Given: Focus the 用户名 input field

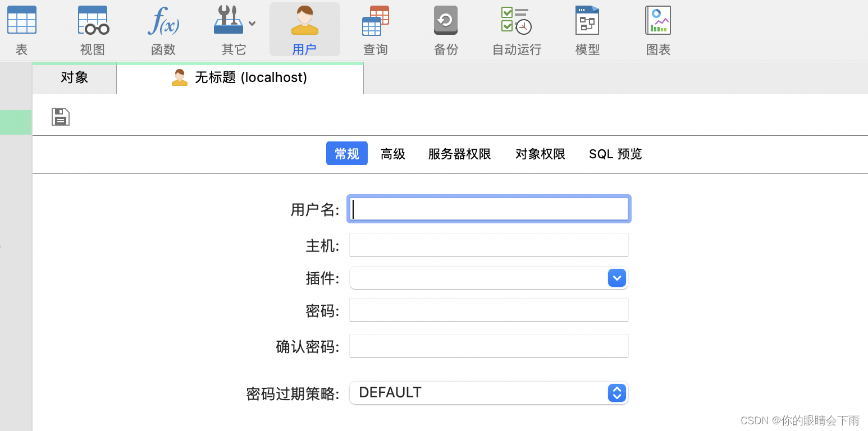Looking at the screenshot, I should tap(489, 209).
